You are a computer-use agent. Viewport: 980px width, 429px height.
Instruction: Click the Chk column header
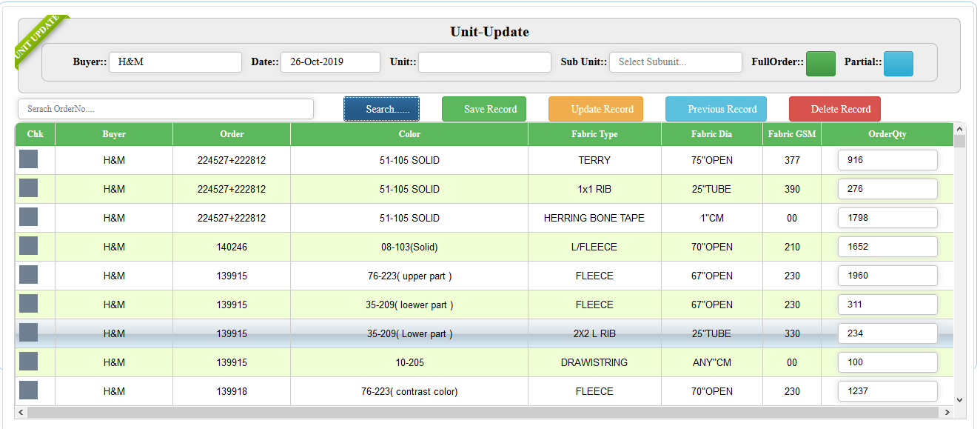click(36, 134)
